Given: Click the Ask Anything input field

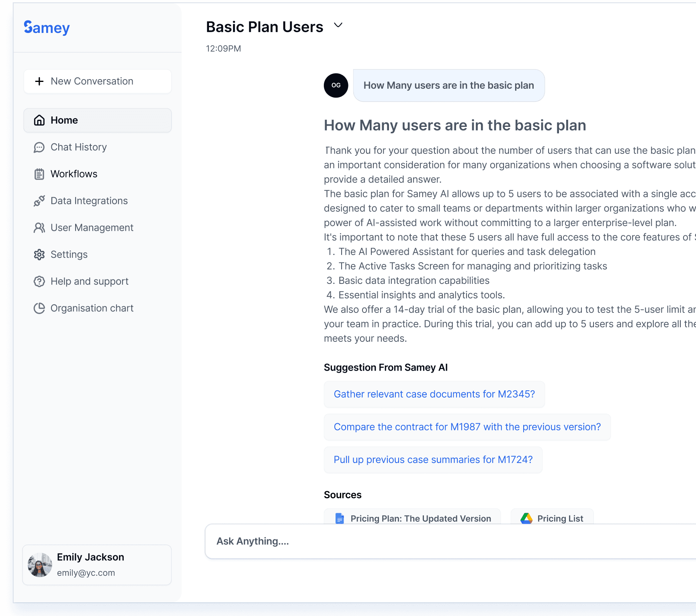Looking at the screenshot, I should (450, 541).
